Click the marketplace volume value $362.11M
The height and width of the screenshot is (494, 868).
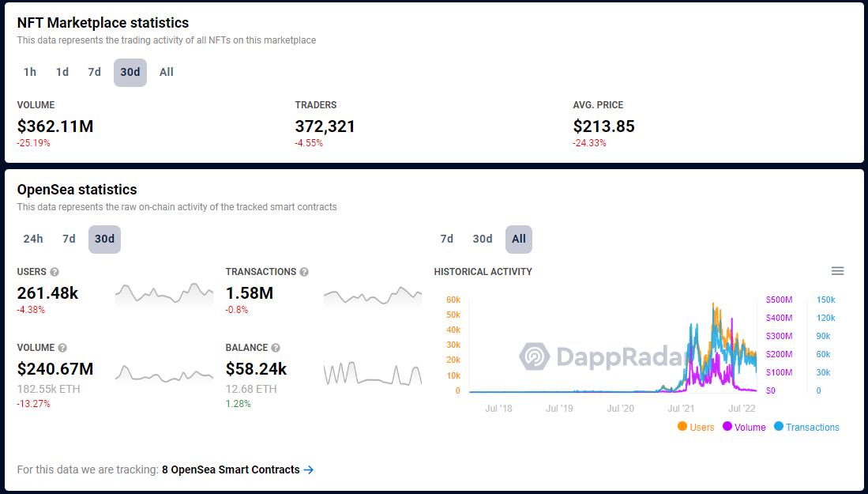[55, 126]
